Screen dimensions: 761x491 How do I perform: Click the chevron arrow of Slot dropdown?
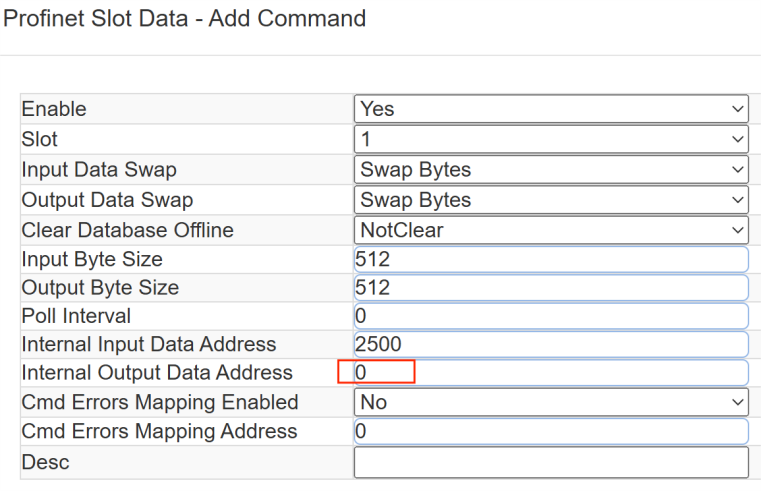[738, 139]
